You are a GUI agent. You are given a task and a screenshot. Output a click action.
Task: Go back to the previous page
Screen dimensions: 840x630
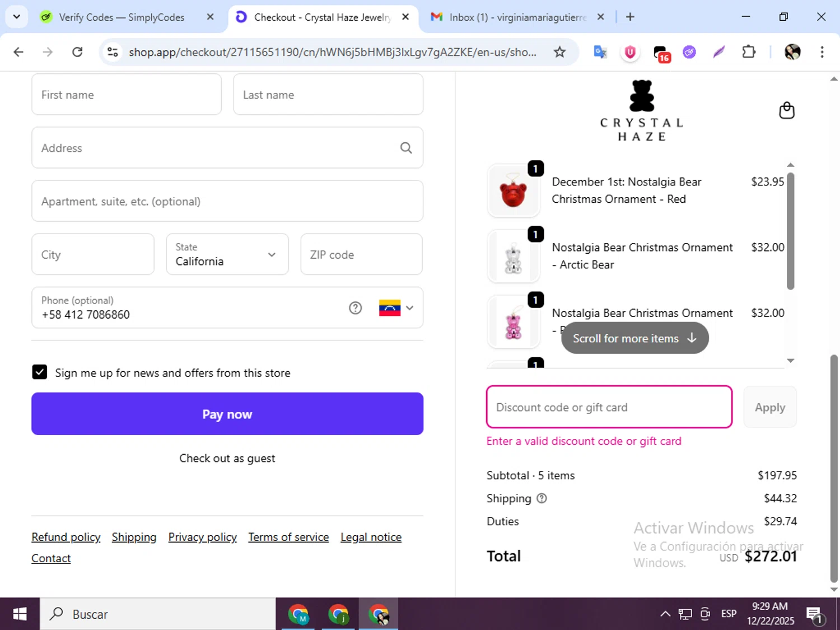pos(18,52)
